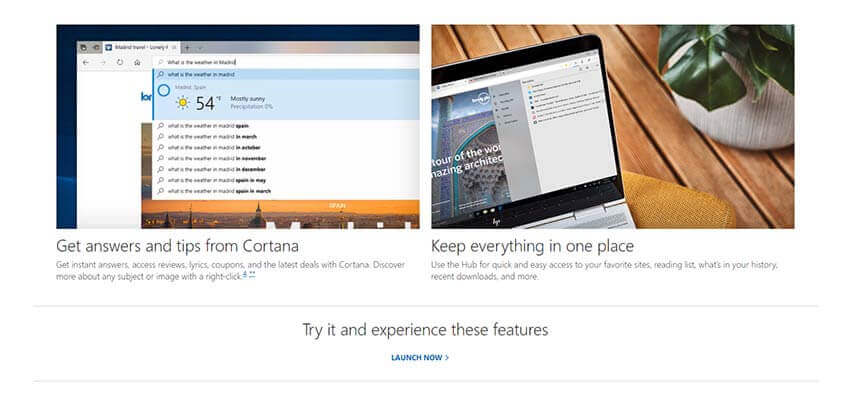The height and width of the screenshot is (400, 850).
Task: Select the suggestion ending with "spain in may"
Action: click(x=212, y=180)
